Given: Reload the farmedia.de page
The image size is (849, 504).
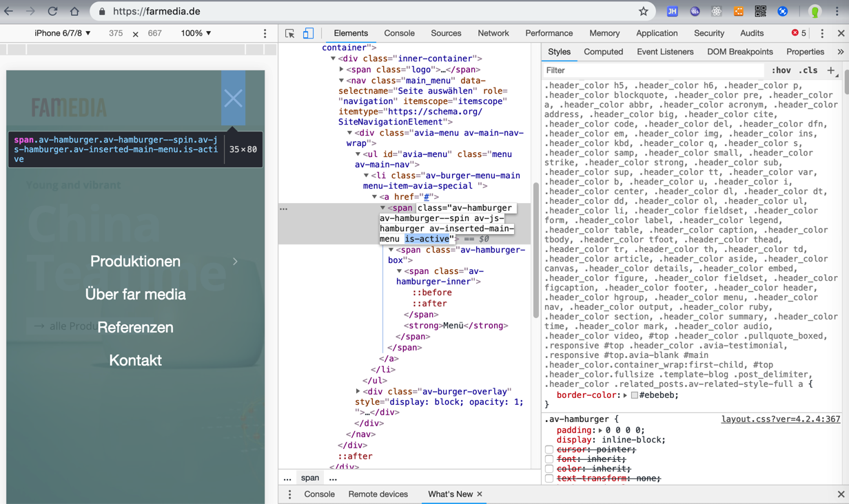Looking at the screenshot, I should 52,12.
